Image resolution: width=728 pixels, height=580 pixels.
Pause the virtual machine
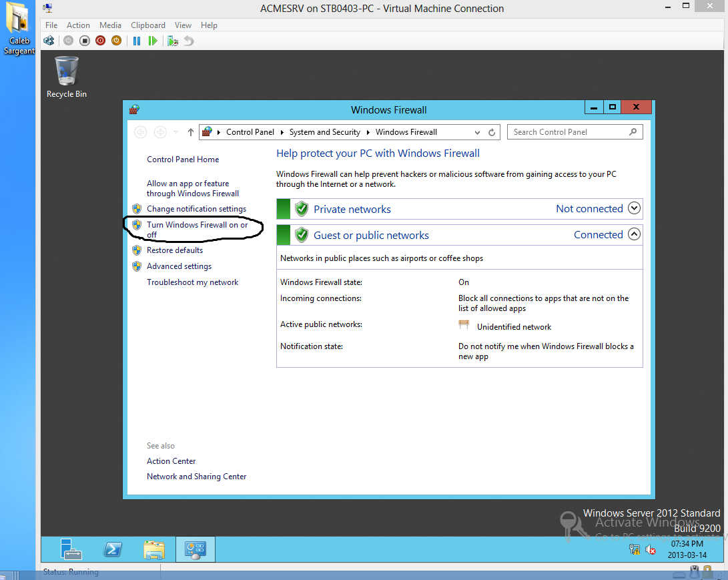[x=137, y=41]
